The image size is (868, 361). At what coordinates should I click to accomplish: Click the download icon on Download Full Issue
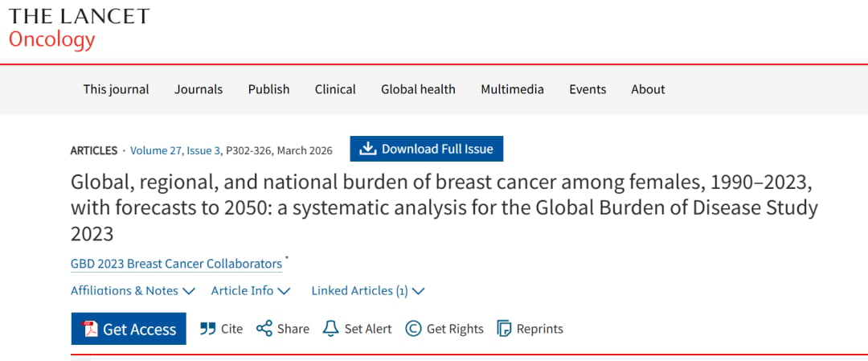367,149
